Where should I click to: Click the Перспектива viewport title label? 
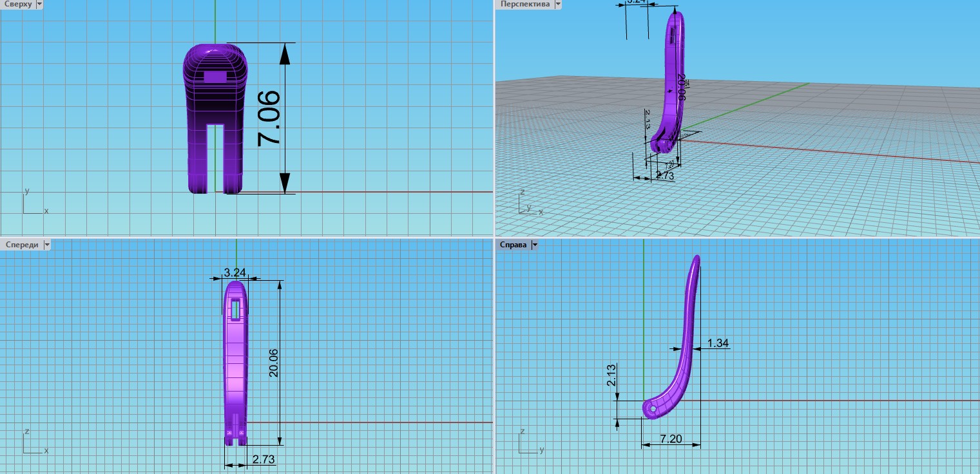point(525,5)
